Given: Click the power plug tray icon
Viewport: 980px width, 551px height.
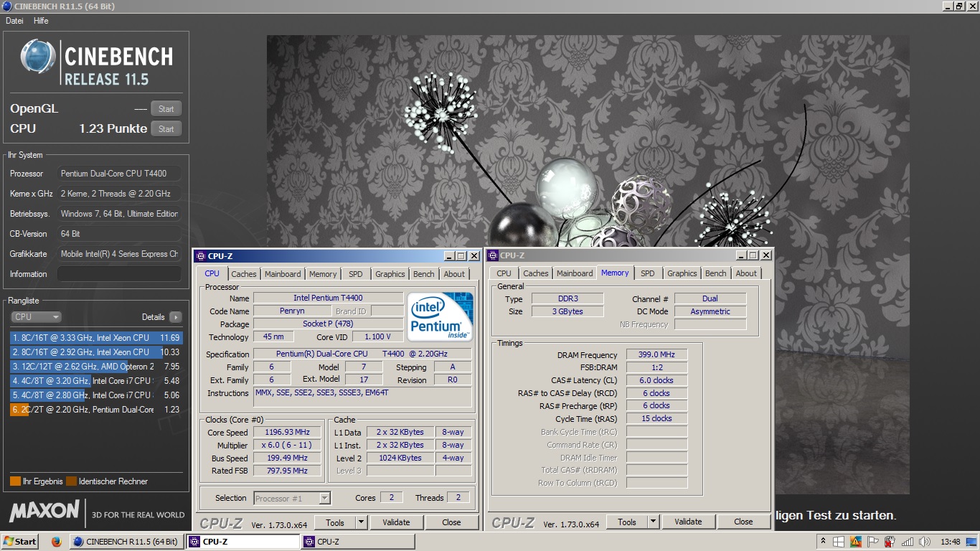Looking at the screenshot, I should [890, 542].
